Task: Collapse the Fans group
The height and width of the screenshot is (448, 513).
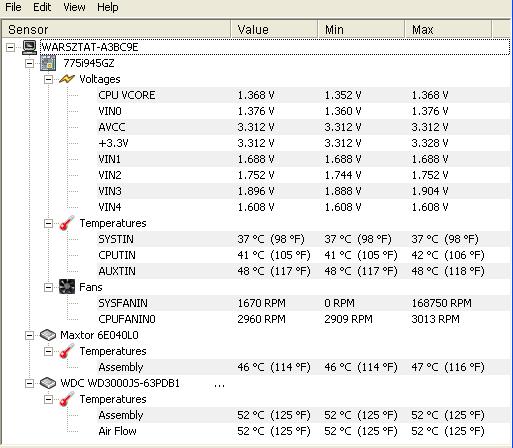Action: point(48,287)
